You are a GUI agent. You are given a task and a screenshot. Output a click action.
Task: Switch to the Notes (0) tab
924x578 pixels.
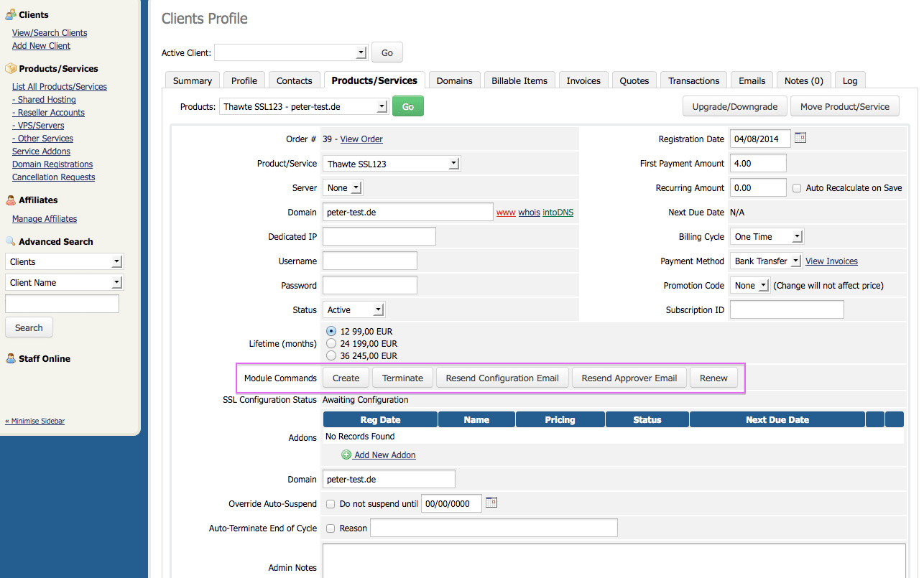(x=803, y=80)
